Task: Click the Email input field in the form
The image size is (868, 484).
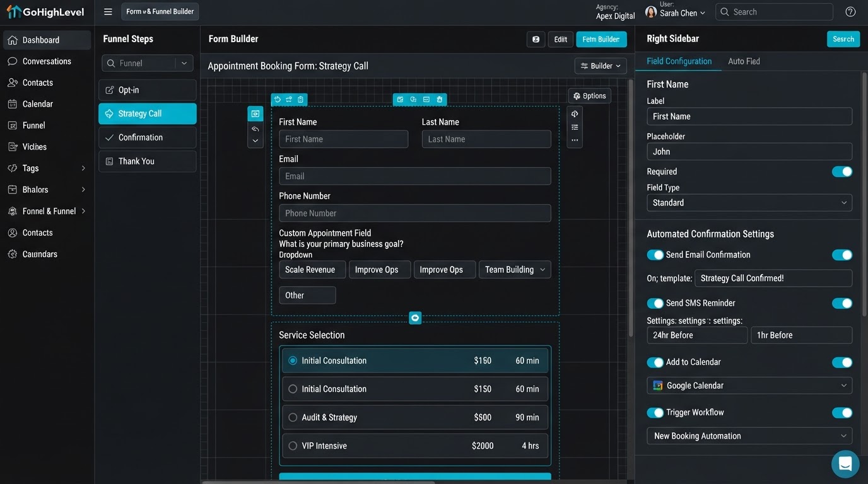Action: point(415,176)
